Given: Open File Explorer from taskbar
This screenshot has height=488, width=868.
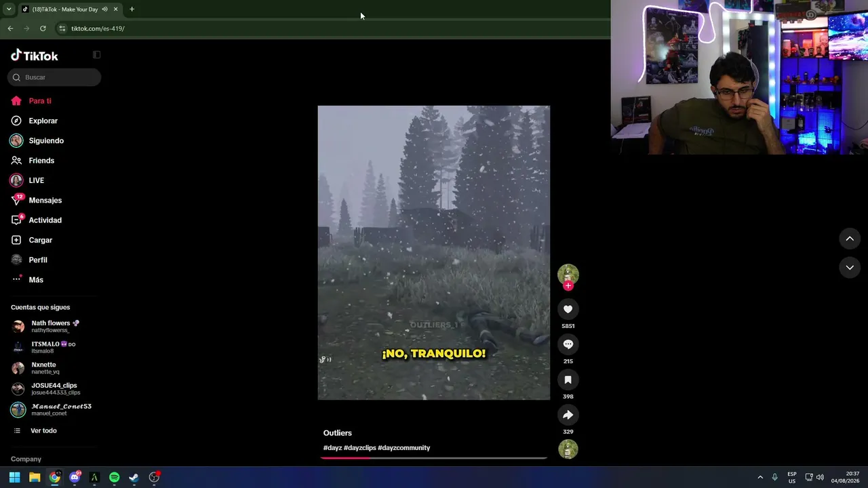Looking at the screenshot, I should point(35,477).
